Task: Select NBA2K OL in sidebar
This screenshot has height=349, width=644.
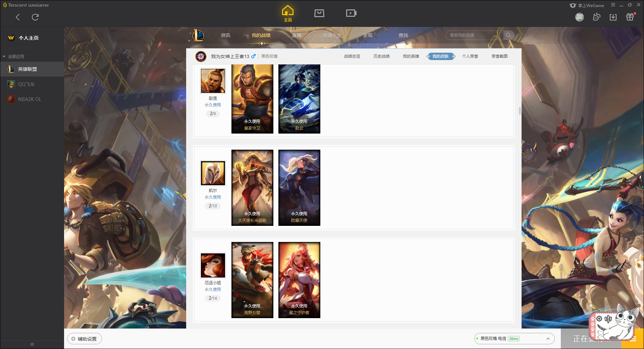Action: click(32, 99)
